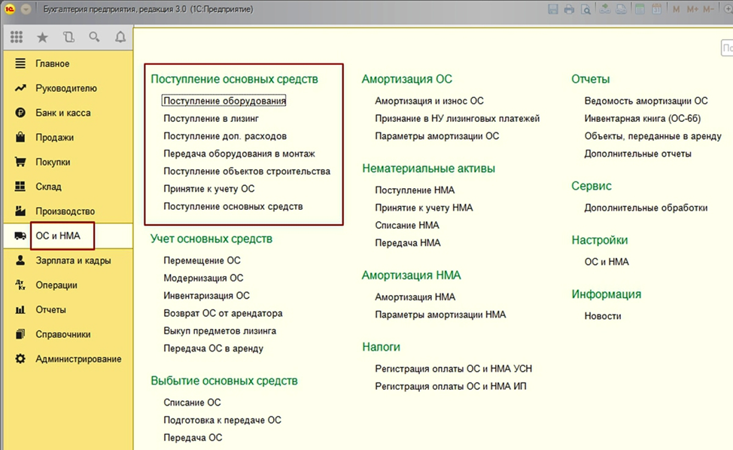Open Поступление оборудования link

tap(224, 100)
